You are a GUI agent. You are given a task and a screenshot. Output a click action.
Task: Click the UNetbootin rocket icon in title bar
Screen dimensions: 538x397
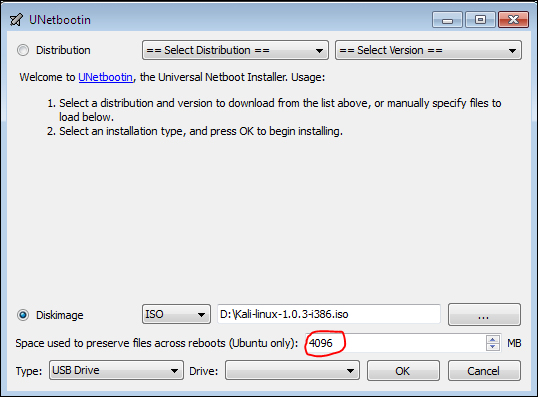[x=16, y=20]
